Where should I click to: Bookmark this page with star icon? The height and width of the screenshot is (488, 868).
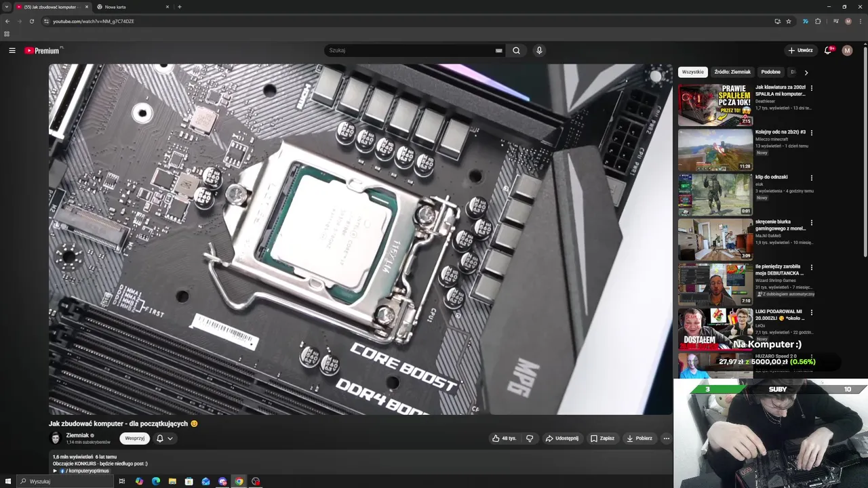(x=789, y=21)
